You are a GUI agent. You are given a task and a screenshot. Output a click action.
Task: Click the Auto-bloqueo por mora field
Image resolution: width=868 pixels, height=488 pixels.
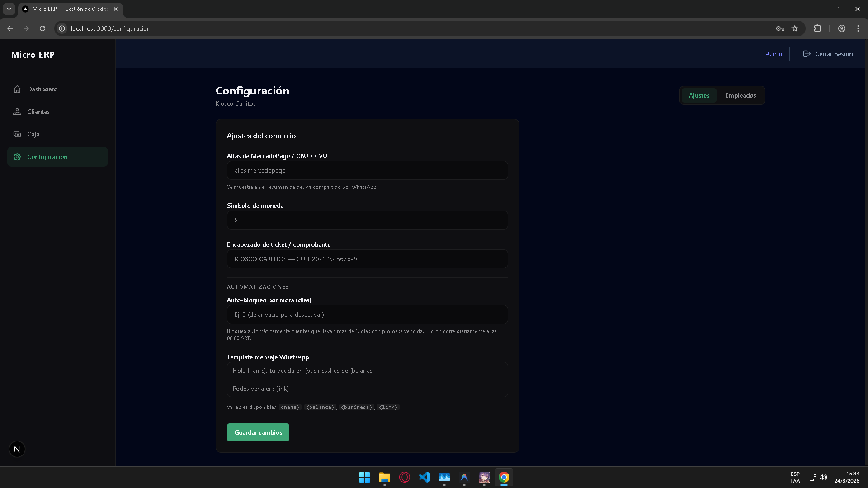(367, 314)
